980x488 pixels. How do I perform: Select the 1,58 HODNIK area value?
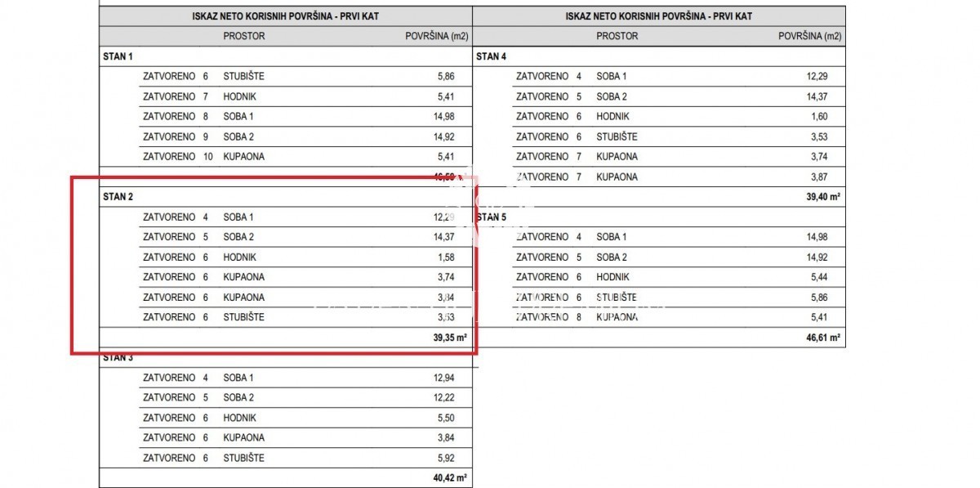coord(445,257)
